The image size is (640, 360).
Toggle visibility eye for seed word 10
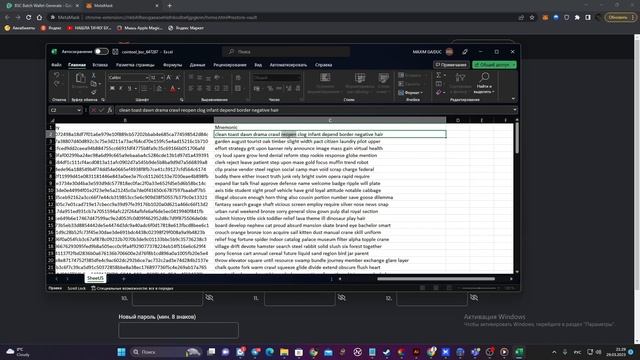(209, 298)
